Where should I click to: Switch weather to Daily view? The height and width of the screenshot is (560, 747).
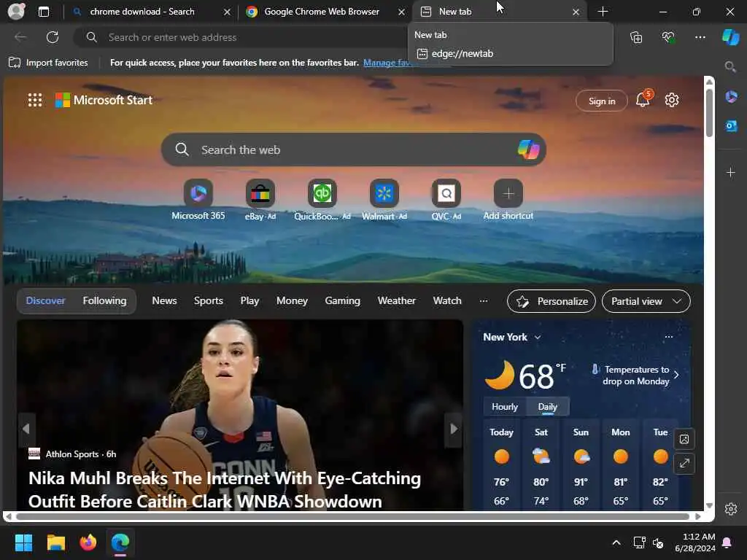coord(547,407)
